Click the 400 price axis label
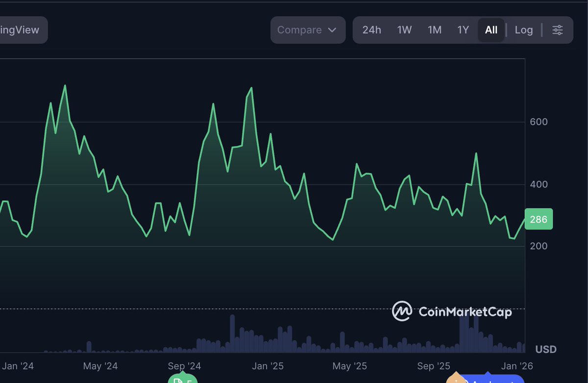Viewport: 588px width, 383px height. [x=539, y=184]
